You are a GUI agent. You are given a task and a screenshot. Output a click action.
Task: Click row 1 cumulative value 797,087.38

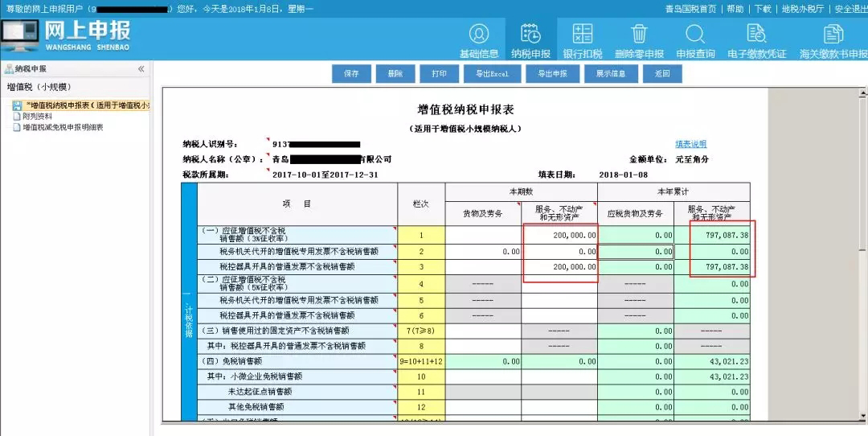click(x=712, y=236)
